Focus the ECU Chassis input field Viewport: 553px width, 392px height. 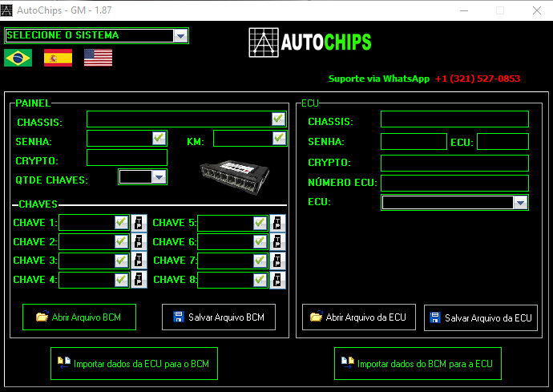[454, 119]
